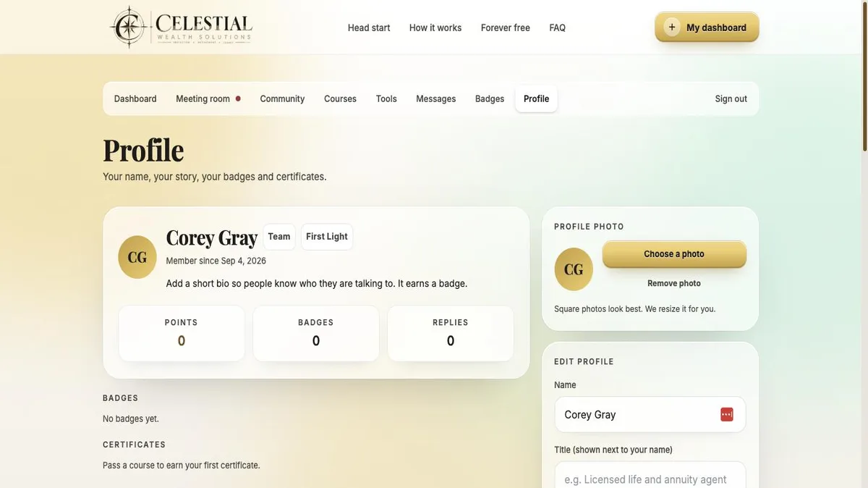Screen dimensions: 868x488
Task: Click the 'Add a short bio' prompt
Action: (317, 283)
